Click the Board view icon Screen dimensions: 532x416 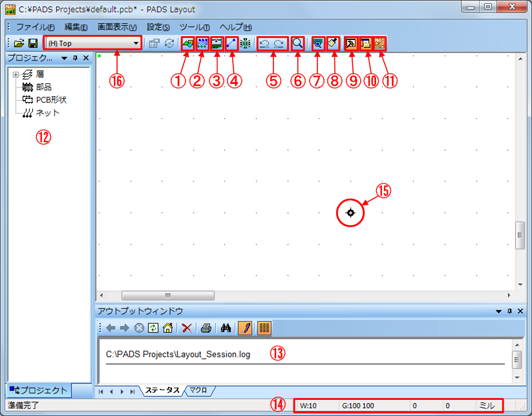click(318, 43)
